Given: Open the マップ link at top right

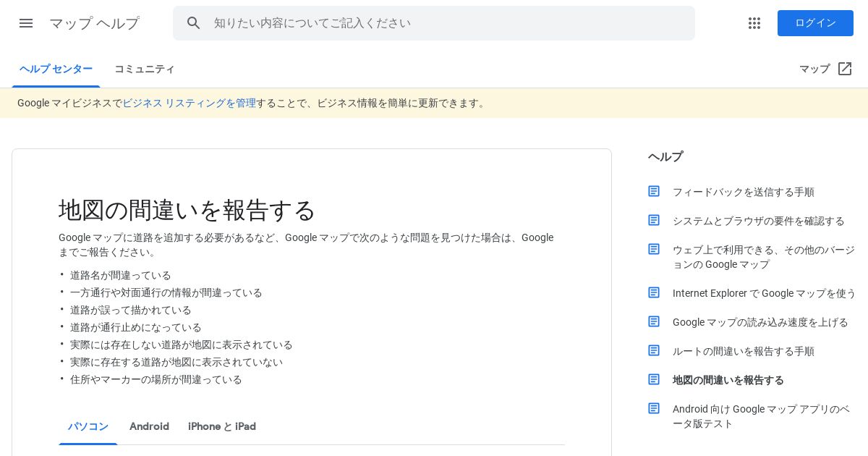Looking at the screenshot, I should coord(814,69).
